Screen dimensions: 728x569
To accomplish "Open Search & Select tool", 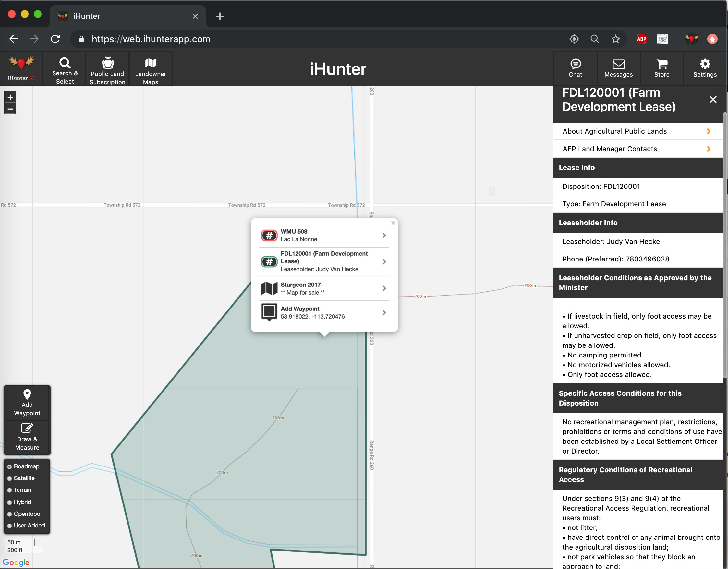I will (65, 68).
